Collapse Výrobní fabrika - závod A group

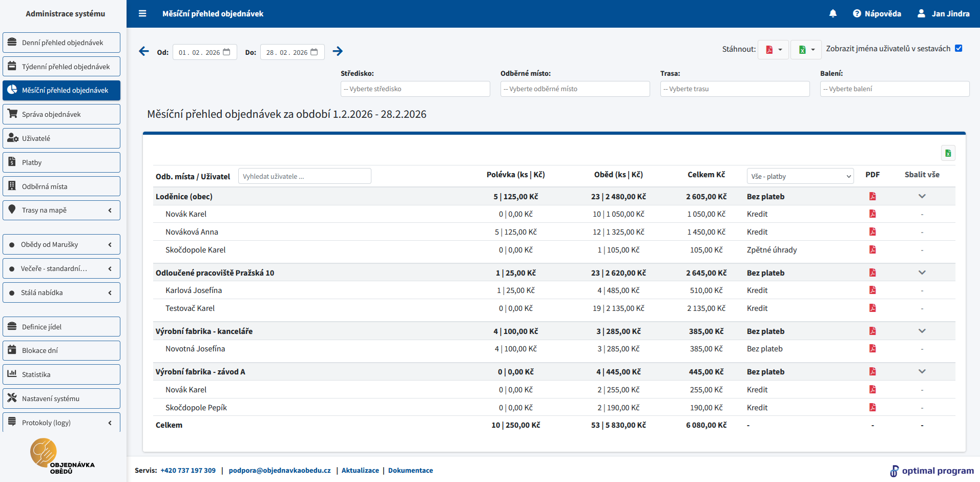click(922, 372)
